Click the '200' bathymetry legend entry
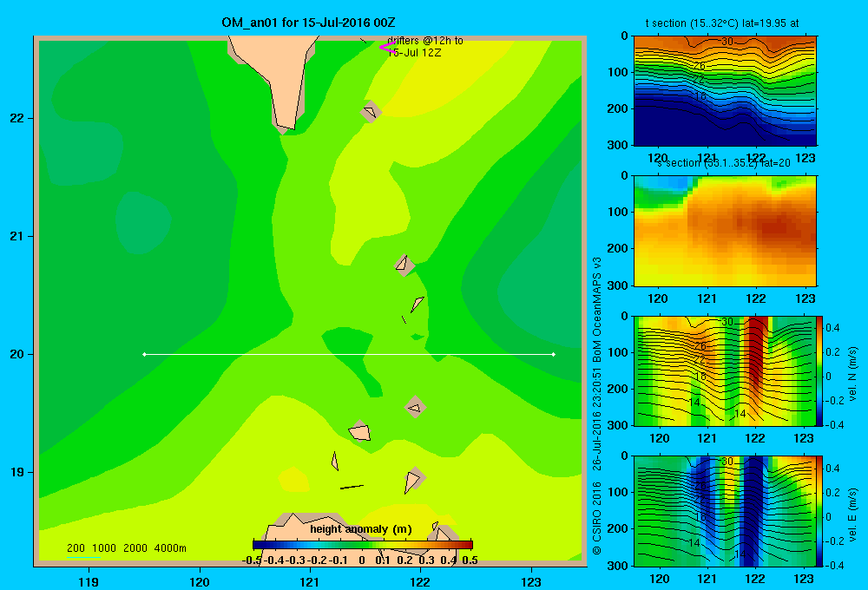Screen dimensions: 868x590 click(76, 548)
